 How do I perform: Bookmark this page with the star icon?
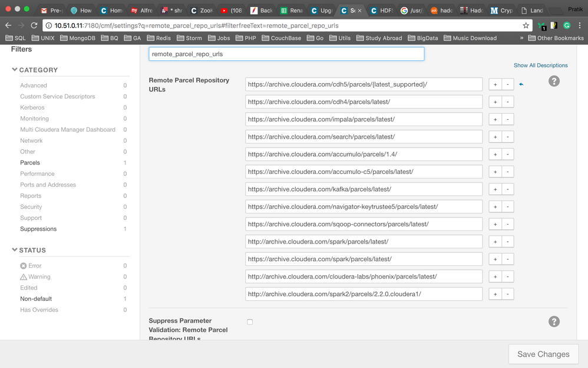[526, 25]
